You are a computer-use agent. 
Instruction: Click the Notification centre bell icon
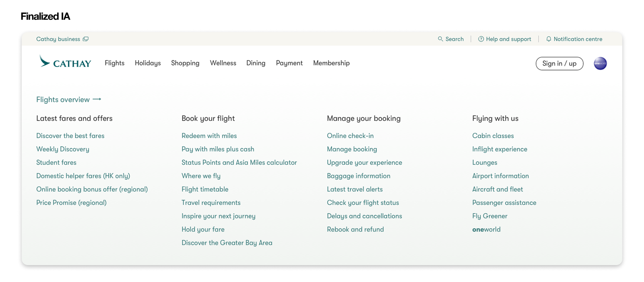[549, 39]
